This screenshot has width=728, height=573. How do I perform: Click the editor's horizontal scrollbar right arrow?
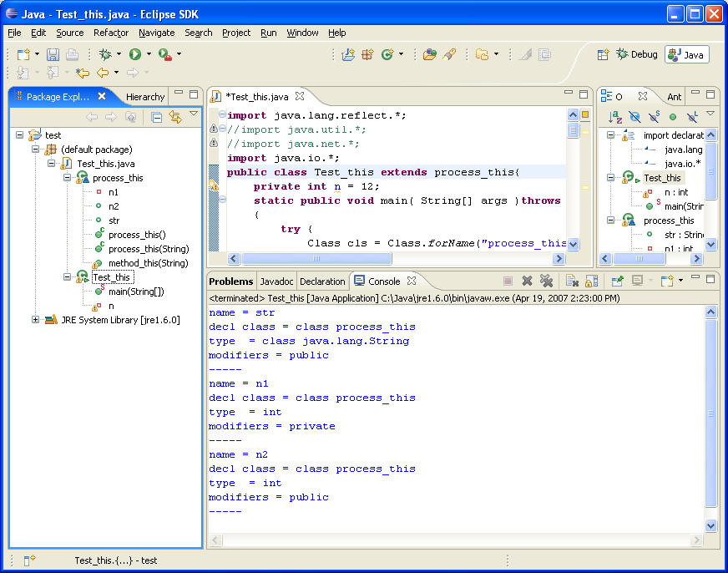tap(560, 259)
